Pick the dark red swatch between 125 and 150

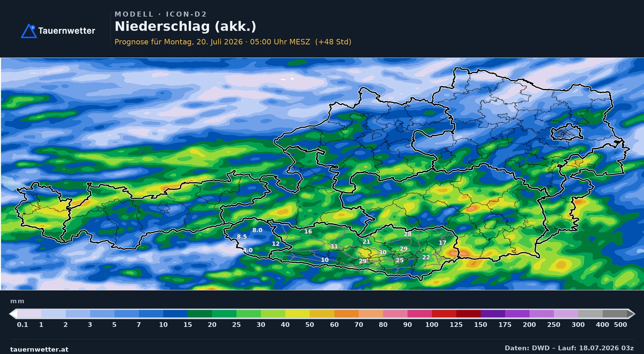click(469, 314)
